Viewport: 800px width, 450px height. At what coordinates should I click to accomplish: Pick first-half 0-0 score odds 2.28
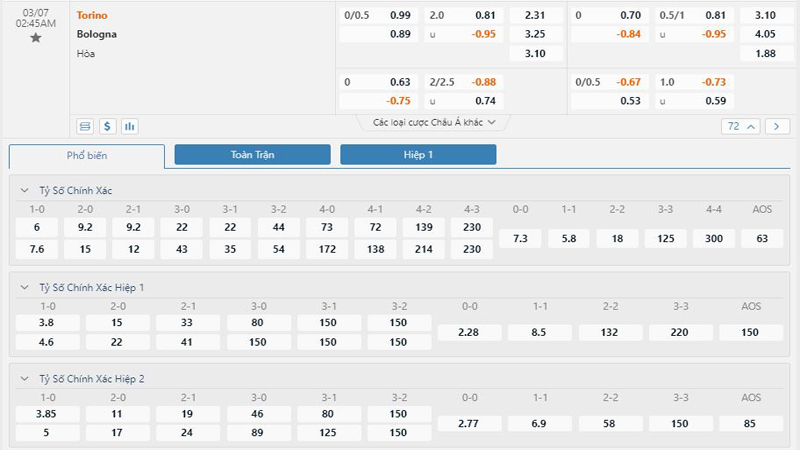point(469,332)
